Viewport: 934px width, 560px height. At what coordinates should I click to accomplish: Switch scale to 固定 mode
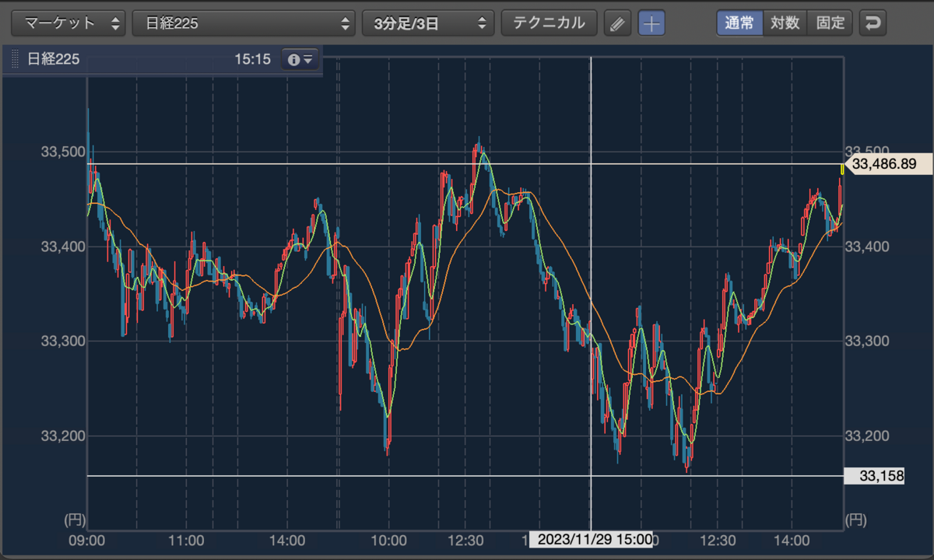tap(830, 23)
